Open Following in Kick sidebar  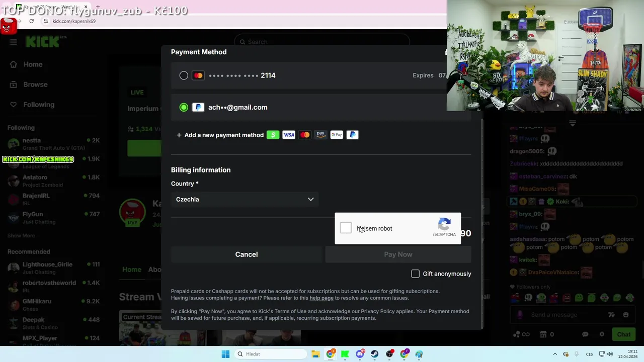point(32,105)
